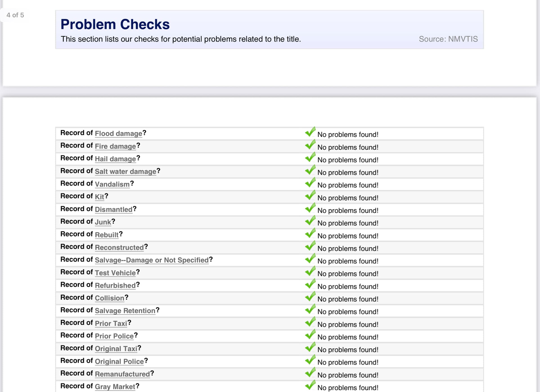Click the green checkmark for Hail damage

coord(310,157)
